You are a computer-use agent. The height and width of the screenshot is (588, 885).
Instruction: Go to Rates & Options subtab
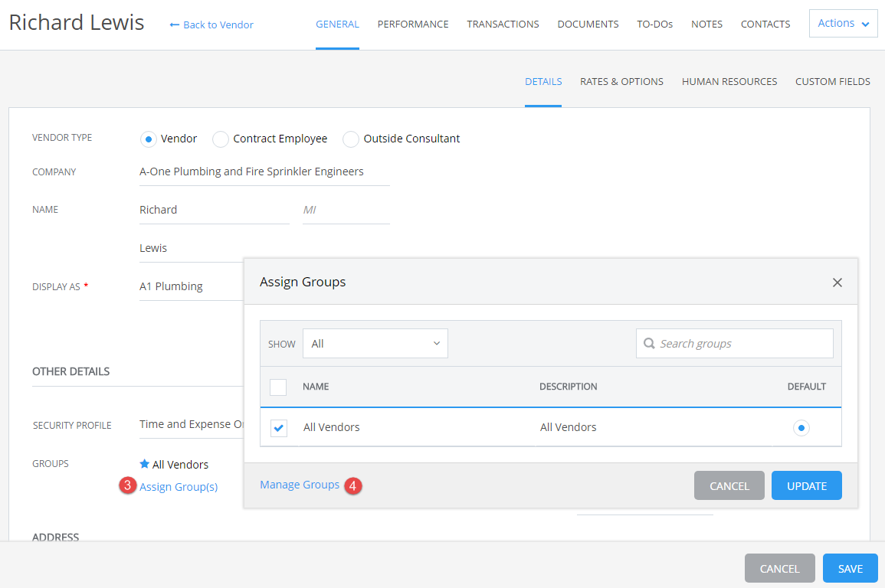tap(621, 82)
